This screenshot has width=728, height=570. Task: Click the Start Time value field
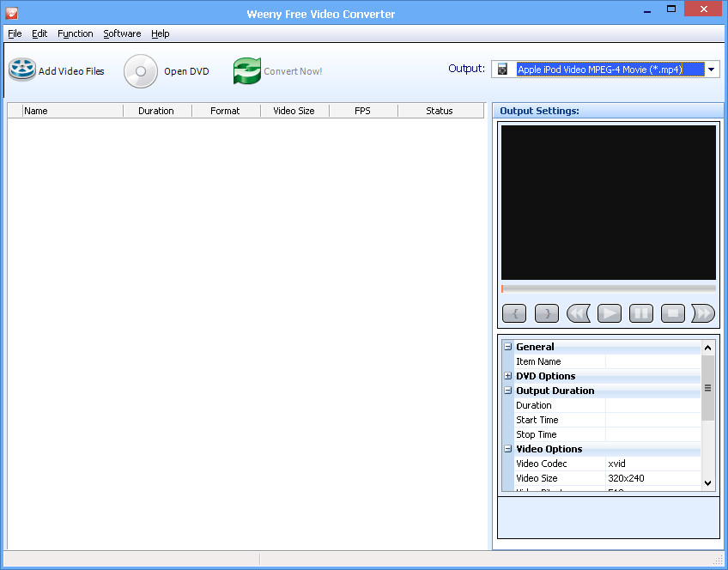(x=652, y=420)
